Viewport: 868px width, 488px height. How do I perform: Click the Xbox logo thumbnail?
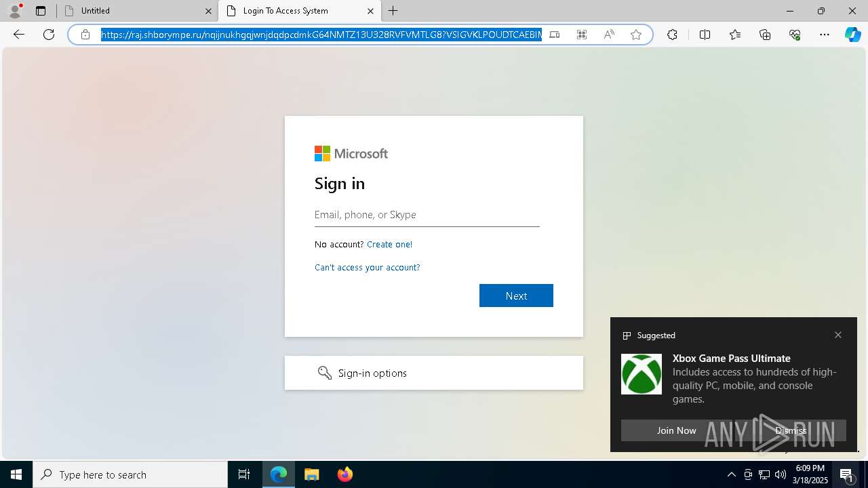point(642,374)
